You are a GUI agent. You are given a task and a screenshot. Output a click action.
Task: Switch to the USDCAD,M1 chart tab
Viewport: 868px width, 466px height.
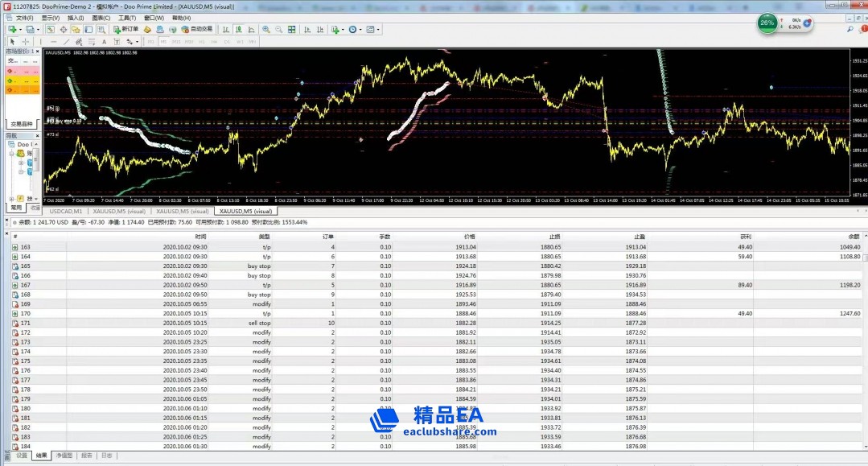[x=65, y=211]
